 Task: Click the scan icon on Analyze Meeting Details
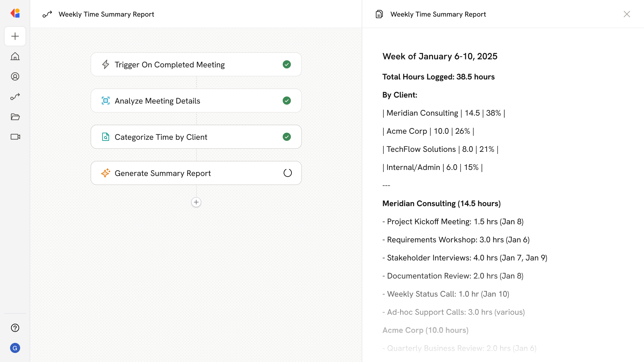click(106, 101)
